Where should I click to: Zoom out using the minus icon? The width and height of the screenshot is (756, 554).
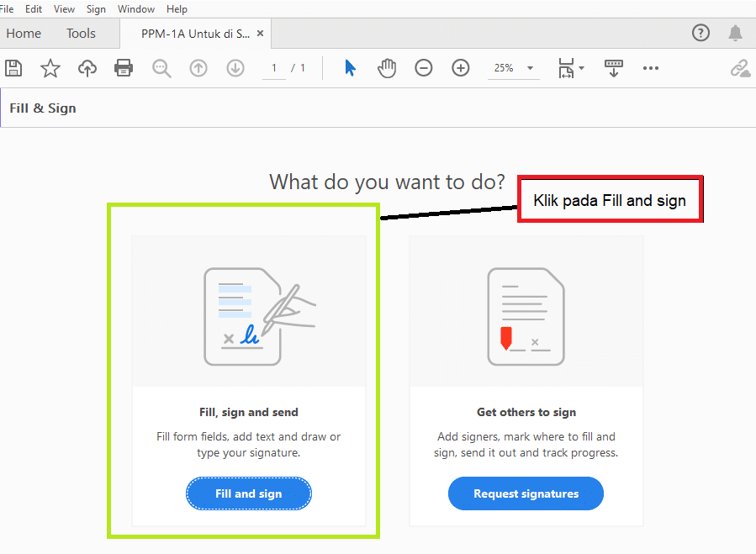pyautogui.click(x=423, y=68)
